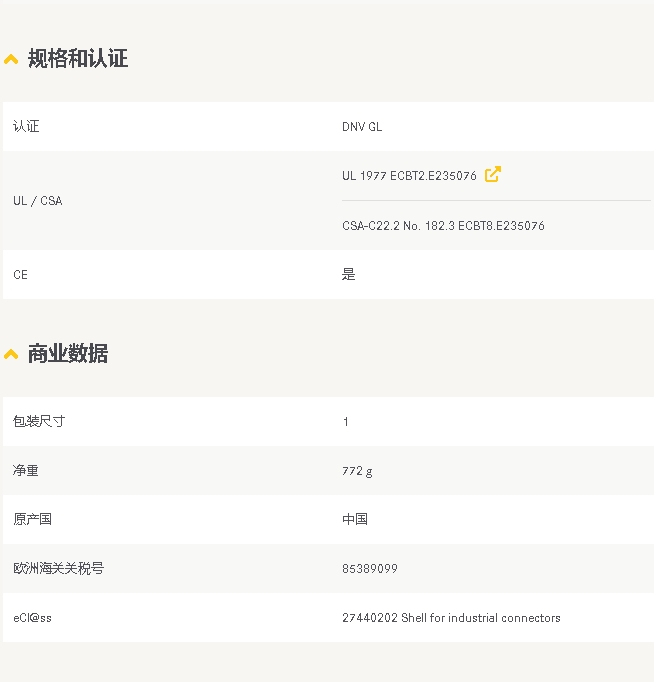Screen dimensions: 654x682
Task: Click the 原产国 row label
Action: tap(33, 519)
